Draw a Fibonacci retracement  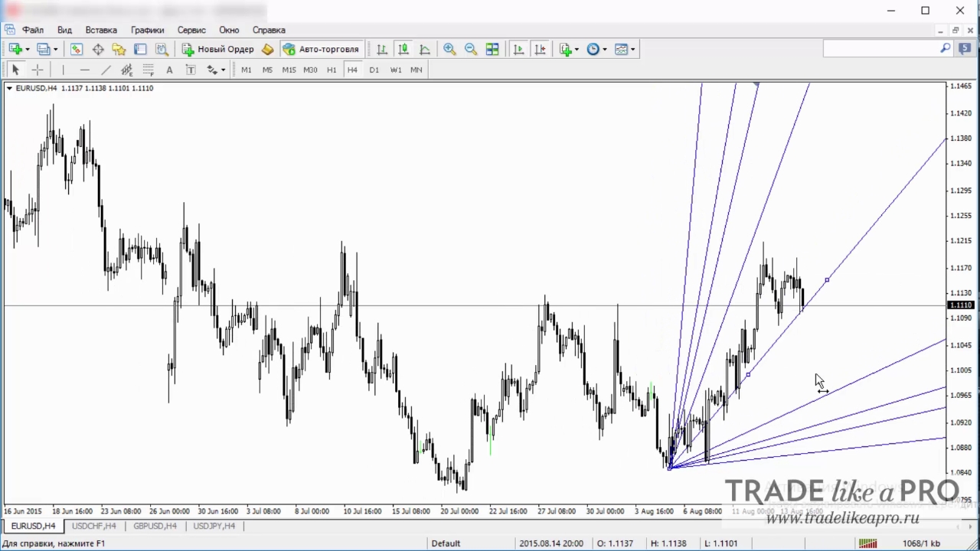point(149,70)
